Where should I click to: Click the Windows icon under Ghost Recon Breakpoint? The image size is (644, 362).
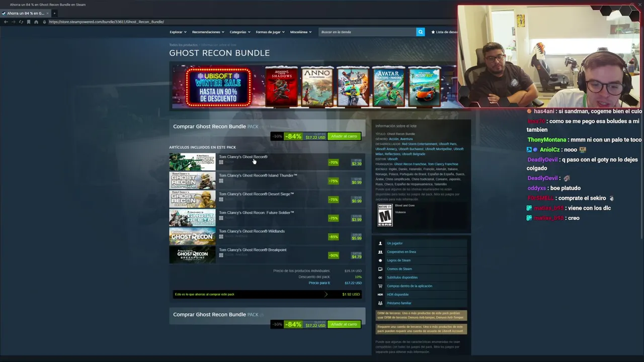point(221,255)
